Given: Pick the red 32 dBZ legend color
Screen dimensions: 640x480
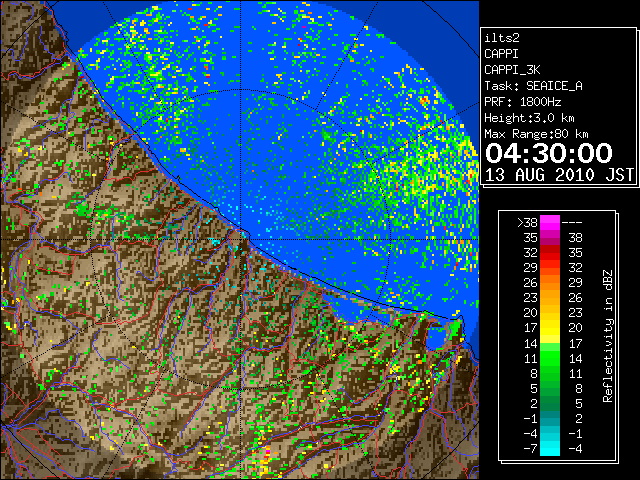Looking at the screenshot, I should coord(550,253).
